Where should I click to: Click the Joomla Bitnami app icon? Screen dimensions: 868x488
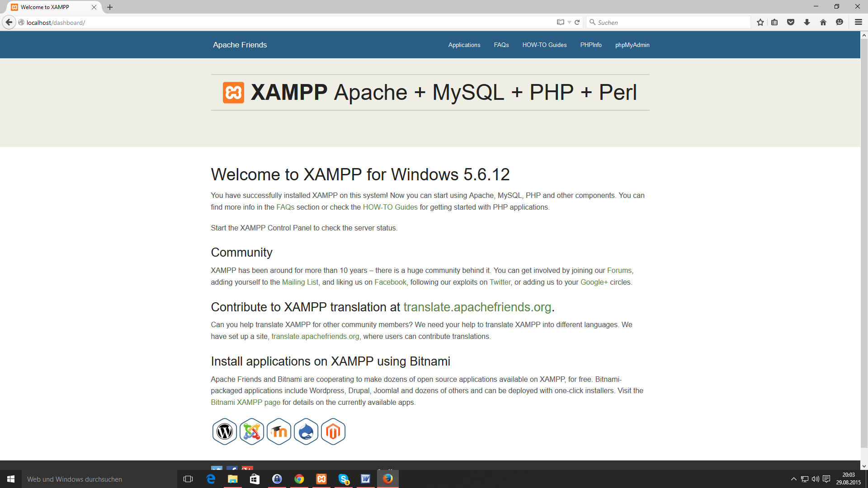click(251, 432)
